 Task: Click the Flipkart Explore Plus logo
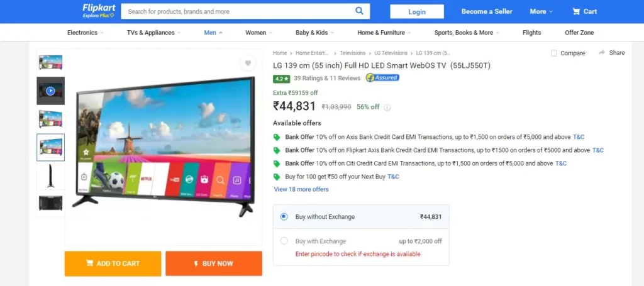coord(99,11)
